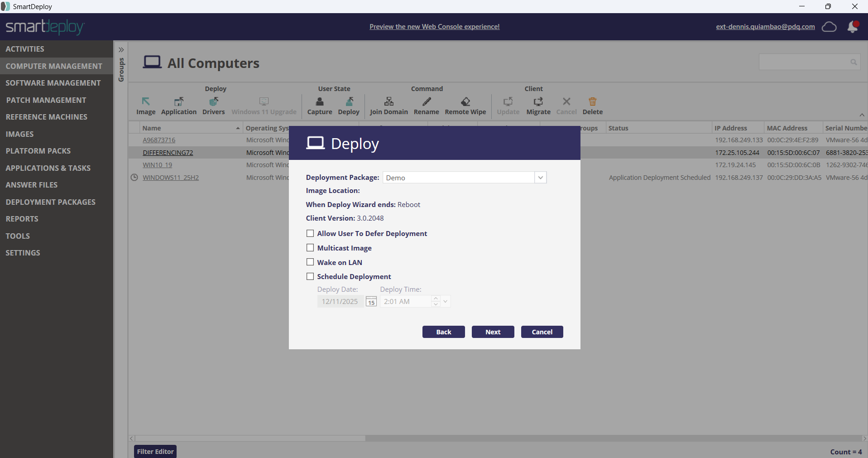Collapse the toolbar ribbon with the chevron

862,115
